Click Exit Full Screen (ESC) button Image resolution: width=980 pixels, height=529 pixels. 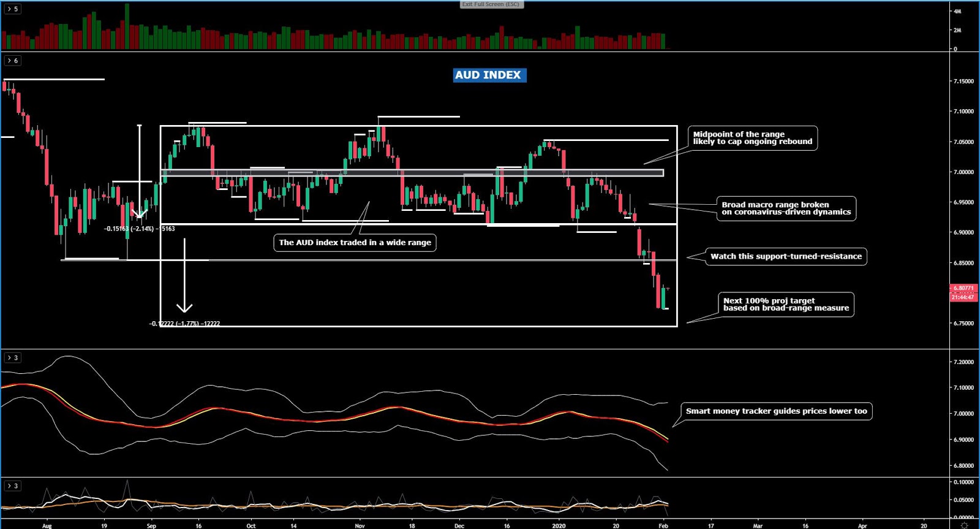point(491,4)
